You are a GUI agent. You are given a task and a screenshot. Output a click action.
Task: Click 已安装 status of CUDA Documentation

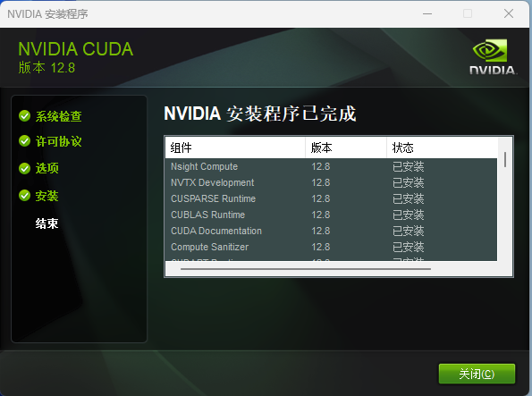click(x=408, y=231)
